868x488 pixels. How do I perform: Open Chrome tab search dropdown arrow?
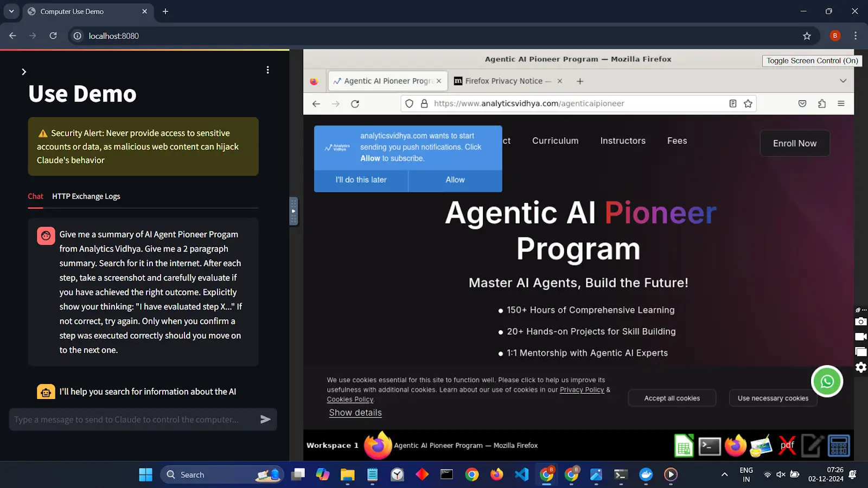pos(11,11)
